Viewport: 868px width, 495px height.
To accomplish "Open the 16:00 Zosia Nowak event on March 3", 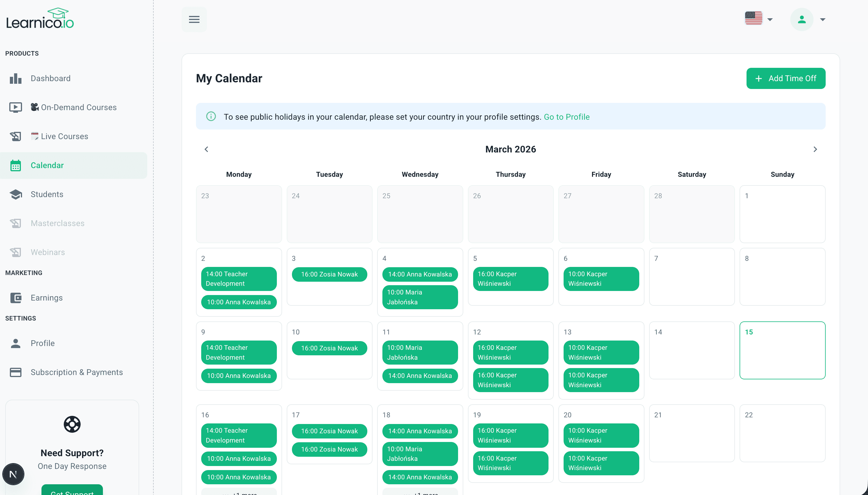I will pyautogui.click(x=329, y=274).
